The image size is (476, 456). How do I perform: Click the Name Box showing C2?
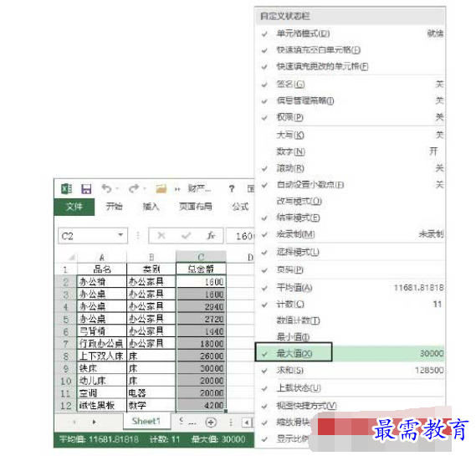pyautogui.click(x=93, y=236)
